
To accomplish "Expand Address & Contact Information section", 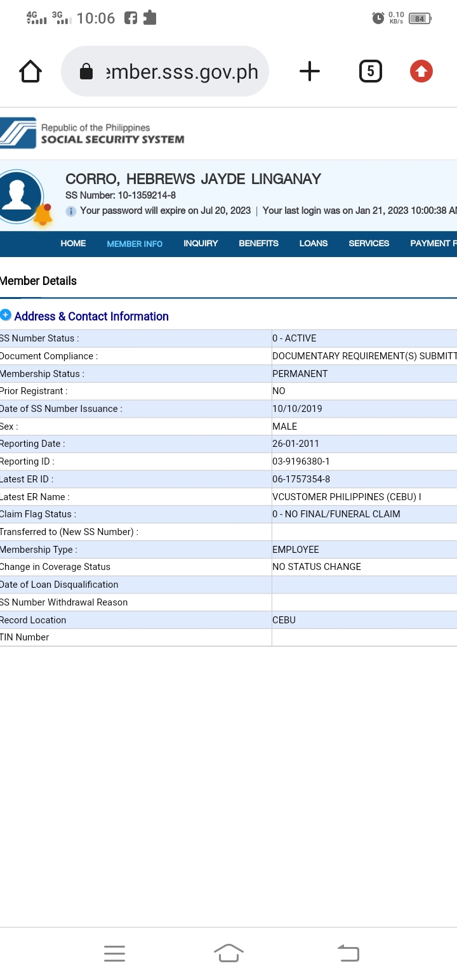I will click(6, 315).
